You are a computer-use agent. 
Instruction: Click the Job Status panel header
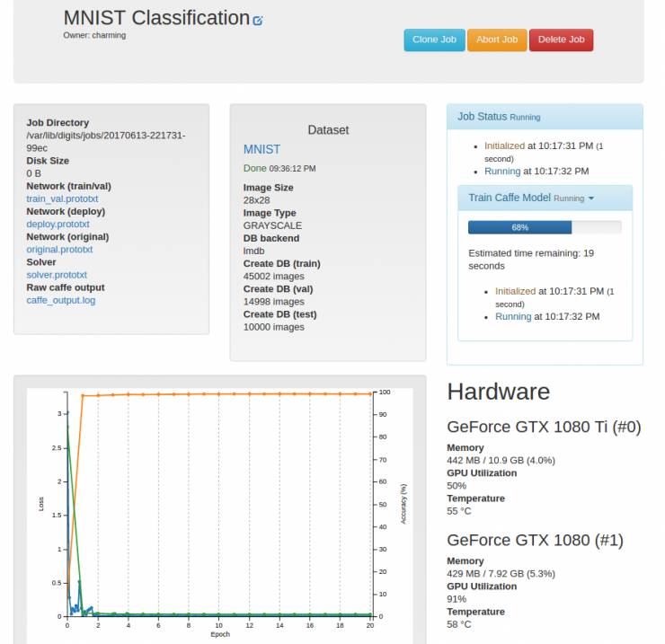point(545,117)
